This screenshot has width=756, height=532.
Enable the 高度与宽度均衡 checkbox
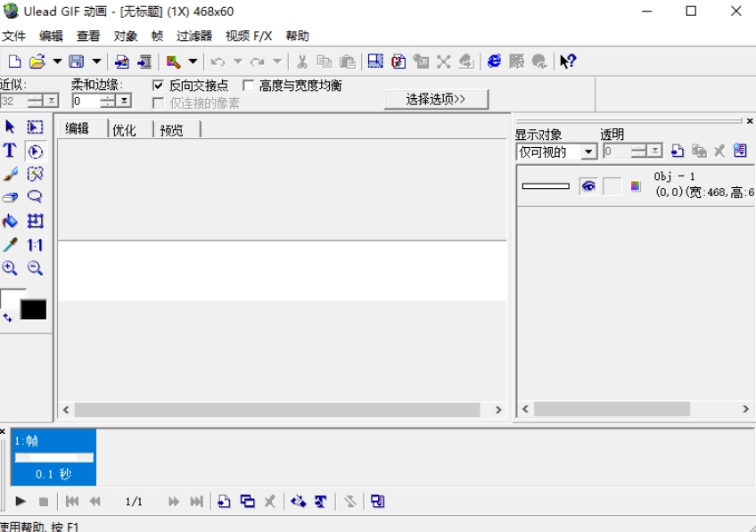(249, 86)
